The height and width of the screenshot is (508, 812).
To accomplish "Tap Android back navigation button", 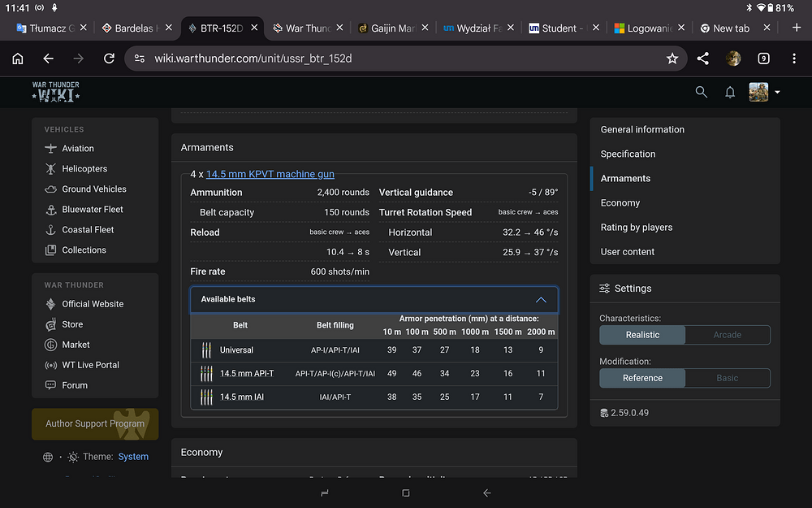I will tap(486, 493).
